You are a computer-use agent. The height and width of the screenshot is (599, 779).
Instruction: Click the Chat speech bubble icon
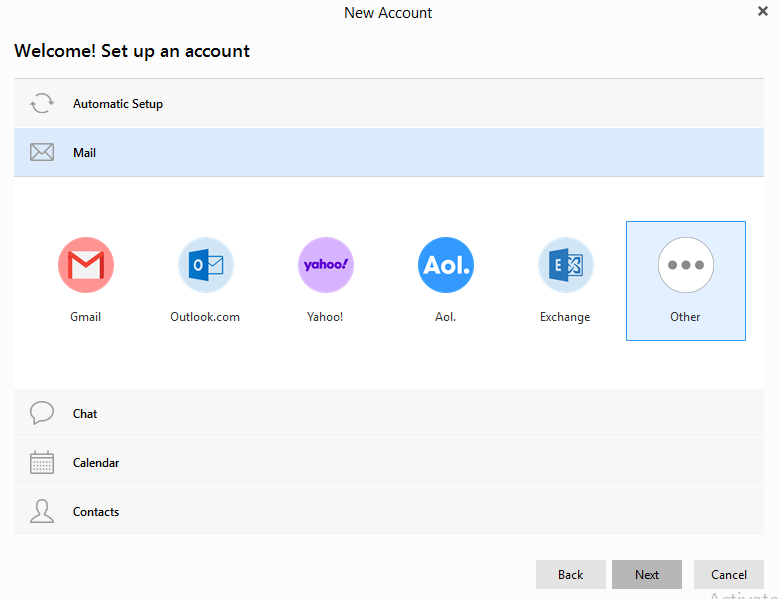click(42, 413)
